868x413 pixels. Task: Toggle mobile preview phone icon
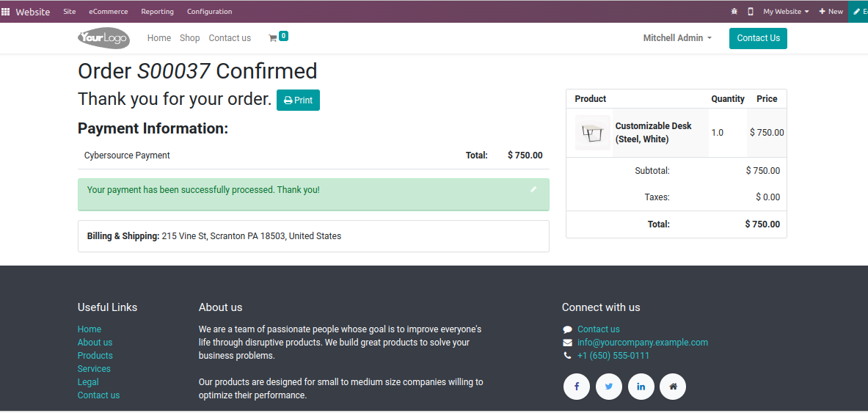751,12
